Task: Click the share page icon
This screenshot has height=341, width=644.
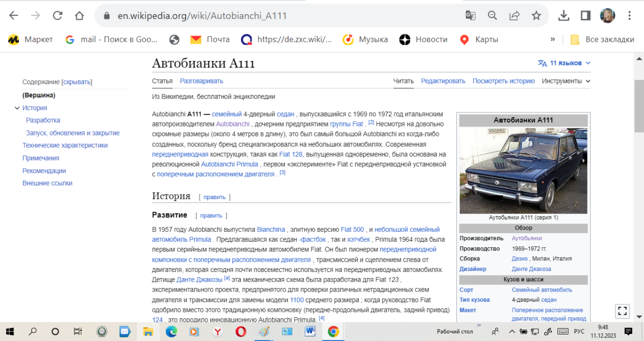Action: (x=514, y=16)
